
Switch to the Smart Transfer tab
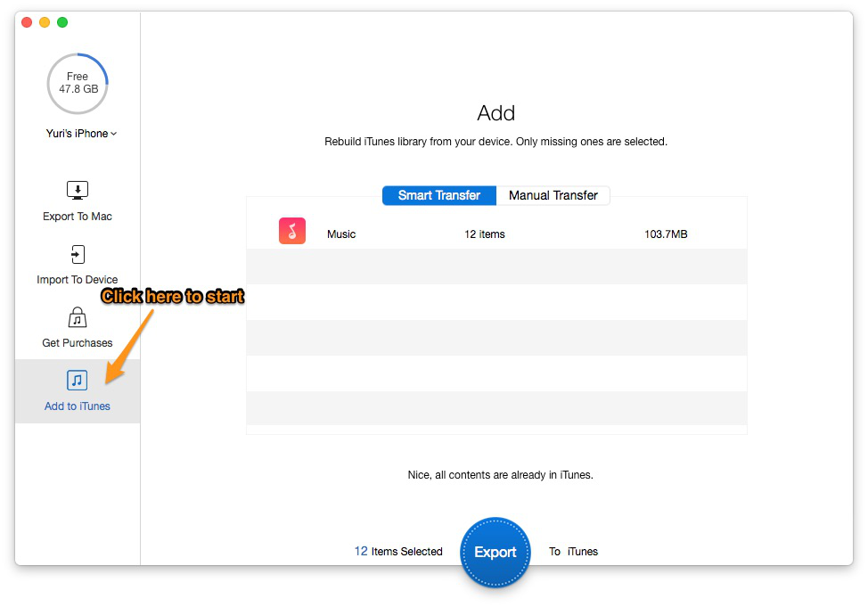coord(439,195)
